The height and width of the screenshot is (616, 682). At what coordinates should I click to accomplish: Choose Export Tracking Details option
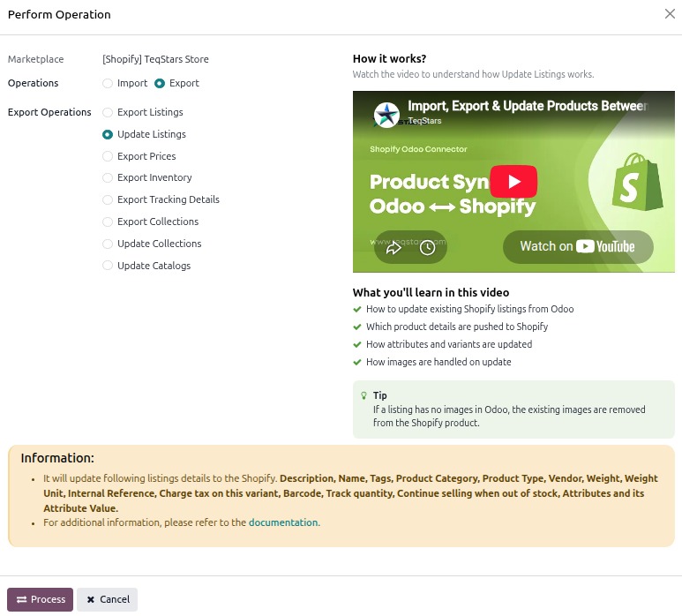[108, 199]
